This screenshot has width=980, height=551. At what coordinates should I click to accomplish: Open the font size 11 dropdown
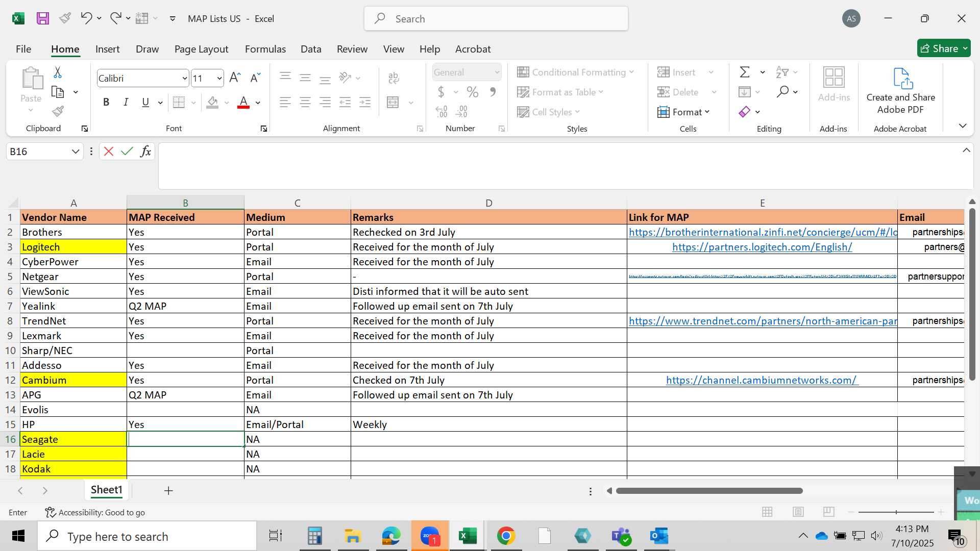(x=219, y=79)
